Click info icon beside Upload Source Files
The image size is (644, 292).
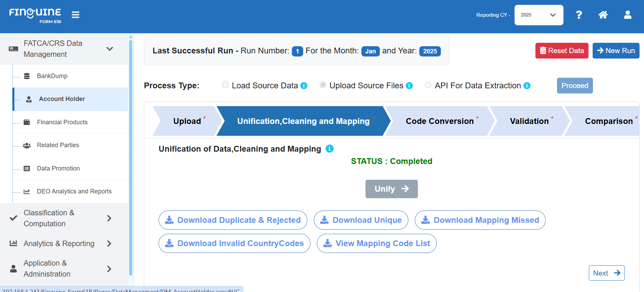coord(409,86)
